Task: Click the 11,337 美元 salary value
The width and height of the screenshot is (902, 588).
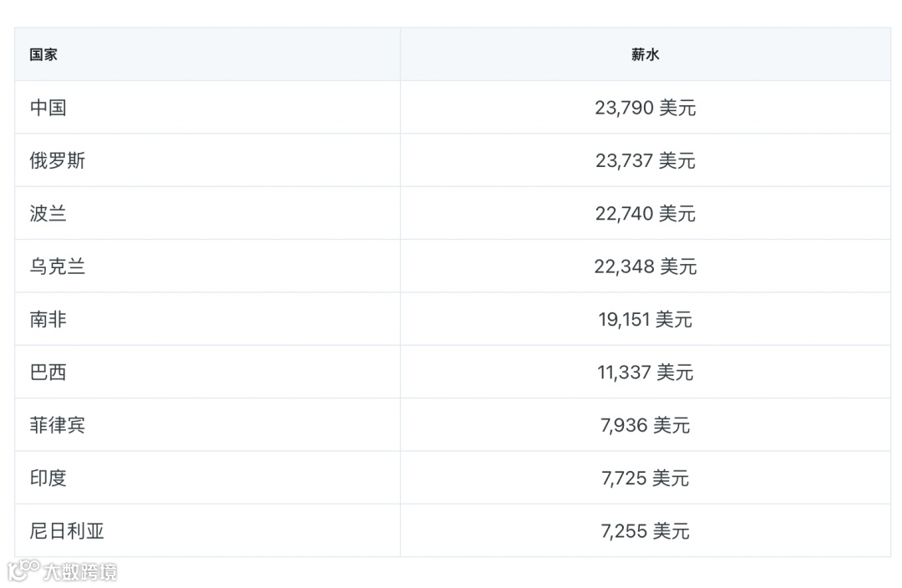Action: (645, 373)
